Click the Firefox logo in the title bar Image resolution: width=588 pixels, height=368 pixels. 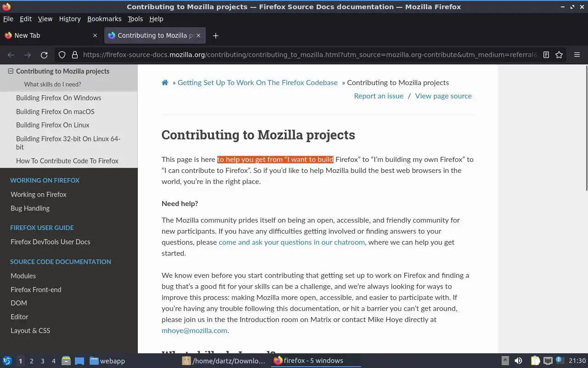[6, 6]
